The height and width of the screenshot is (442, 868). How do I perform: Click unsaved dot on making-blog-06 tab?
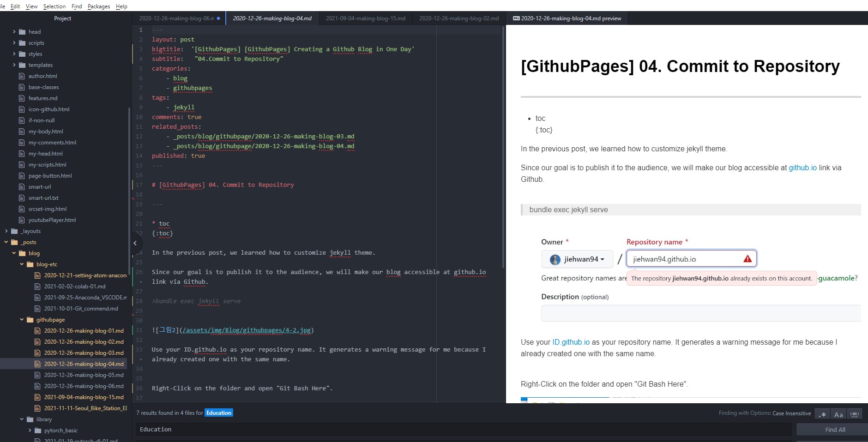tap(218, 18)
